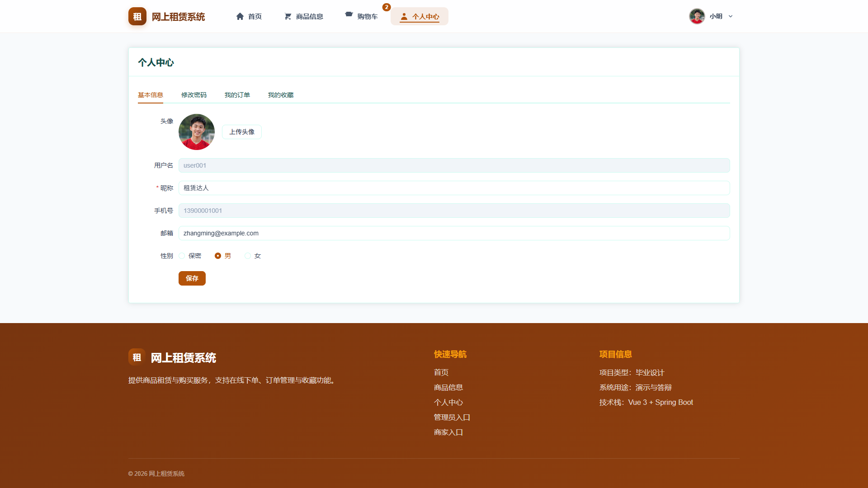Choose the 女 gender radio button
The width and height of the screenshot is (868, 488).
pyautogui.click(x=248, y=256)
